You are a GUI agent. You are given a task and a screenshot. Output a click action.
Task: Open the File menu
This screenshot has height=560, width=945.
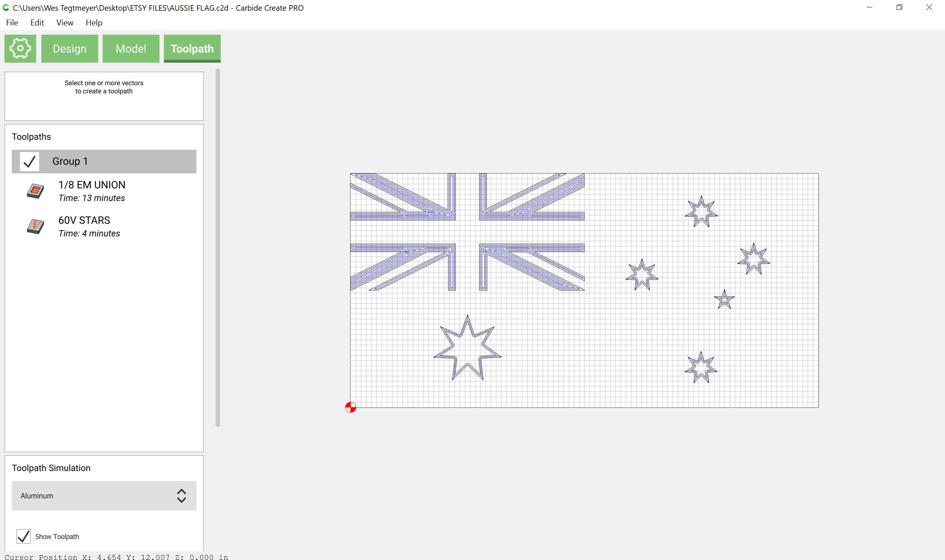click(x=12, y=23)
